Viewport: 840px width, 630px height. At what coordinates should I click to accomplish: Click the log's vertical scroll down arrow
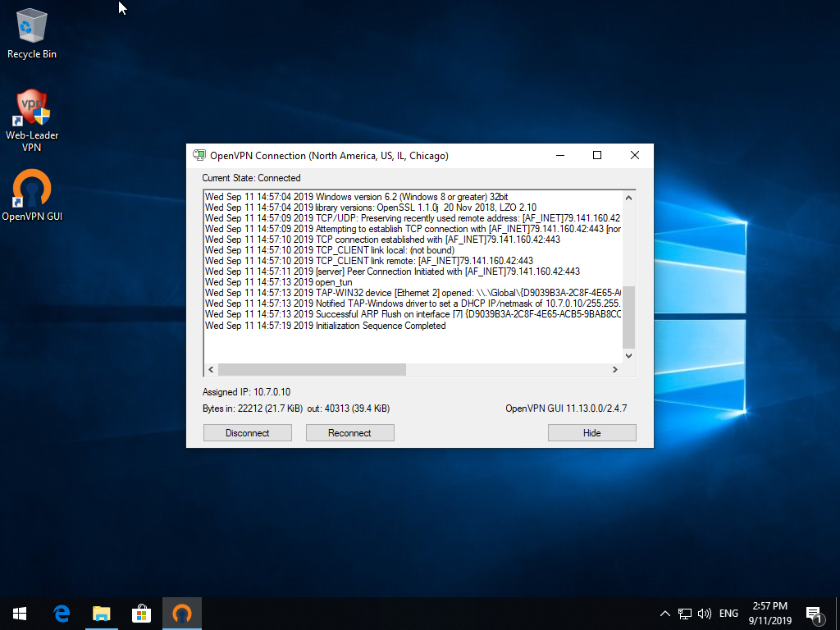(x=629, y=356)
